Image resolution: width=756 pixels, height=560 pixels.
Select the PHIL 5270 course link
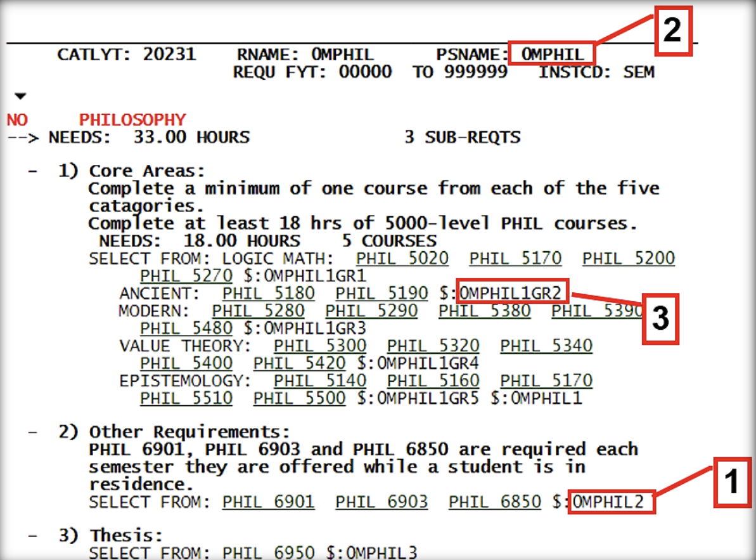[186, 276]
